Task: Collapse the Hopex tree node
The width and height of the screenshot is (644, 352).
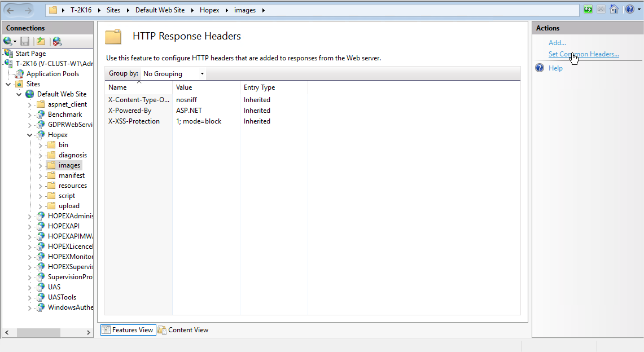Action: tap(30, 135)
